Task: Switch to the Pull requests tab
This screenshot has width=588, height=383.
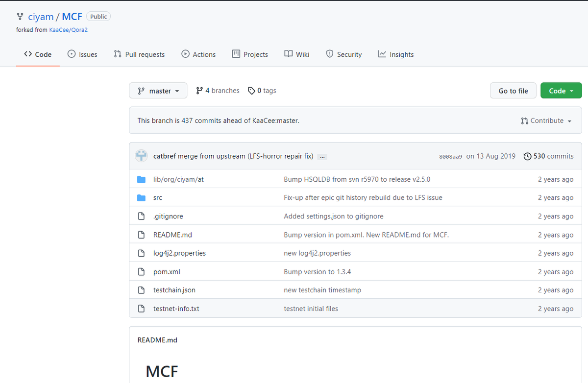Action: click(x=139, y=54)
